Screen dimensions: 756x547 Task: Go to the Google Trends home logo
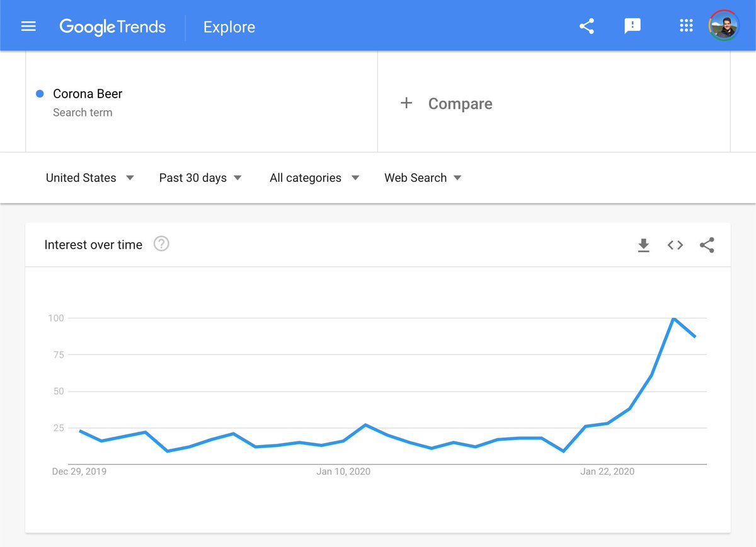tap(113, 27)
